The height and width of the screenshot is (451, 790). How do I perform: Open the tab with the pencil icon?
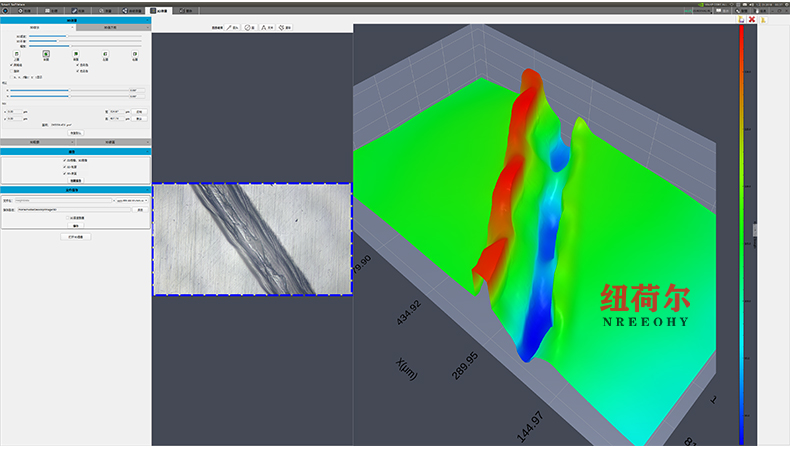pyautogui.click(x=78, y=11)
